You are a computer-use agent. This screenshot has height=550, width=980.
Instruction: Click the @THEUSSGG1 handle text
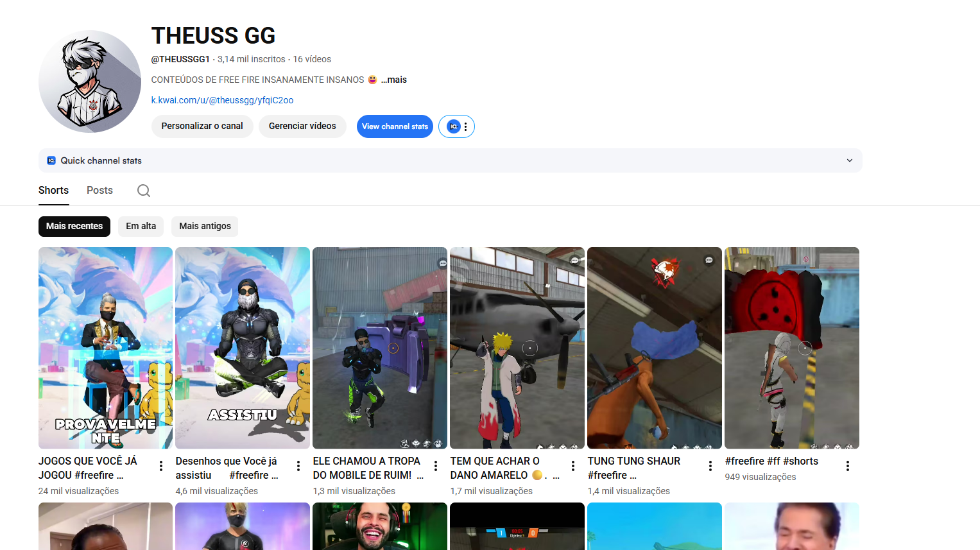(x=180, y=59)
